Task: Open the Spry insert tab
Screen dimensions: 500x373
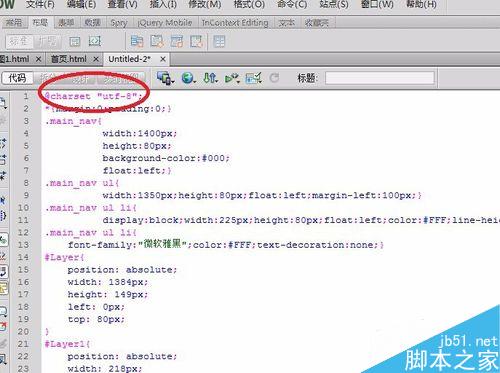Action: click(x=119, y=23)
